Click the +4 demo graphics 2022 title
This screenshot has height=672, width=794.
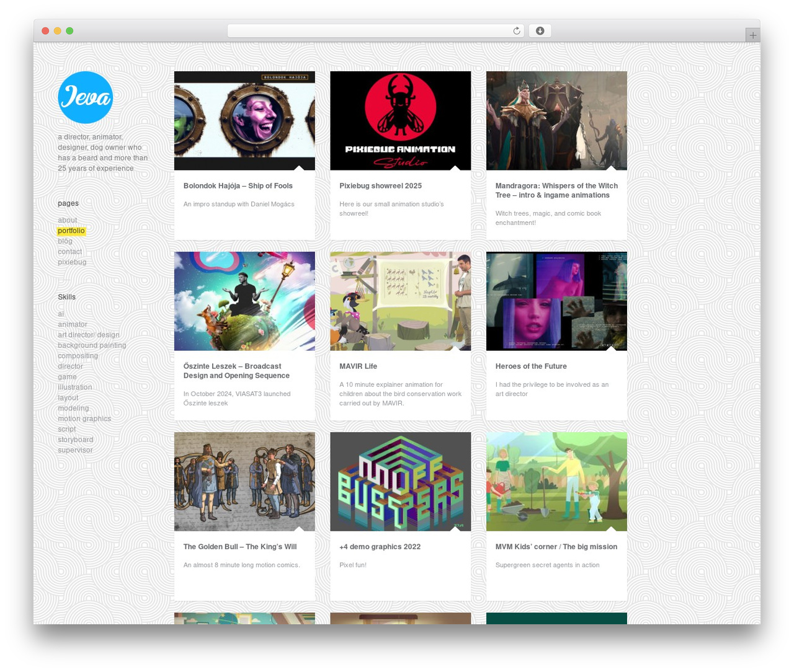pos(380,547)
